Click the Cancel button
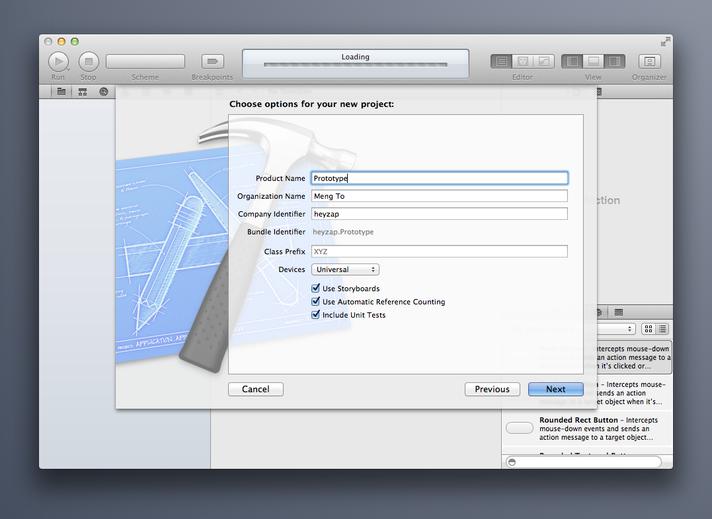The width and height of the screenshot is (712, 519). 256,389
